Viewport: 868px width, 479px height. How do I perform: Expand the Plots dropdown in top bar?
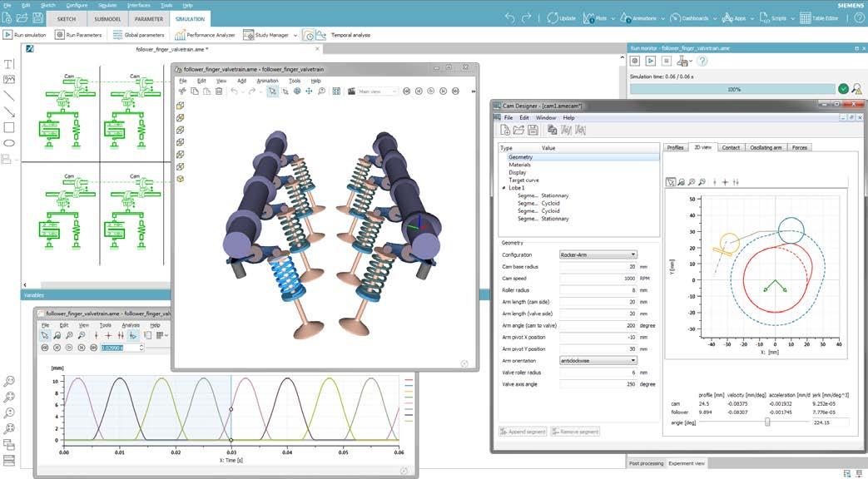pyautogui.click(x=613, y=18)
